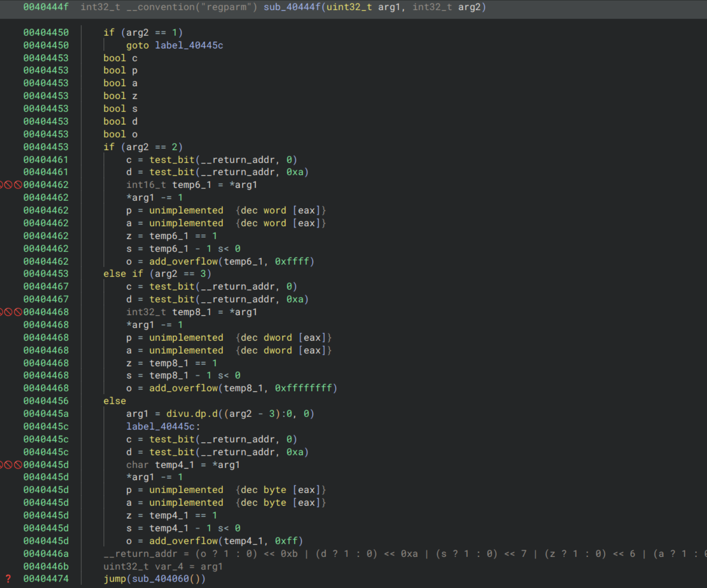The image size is (707, 588).
Task: Select the bool p declaration
Action: [120, 70]
